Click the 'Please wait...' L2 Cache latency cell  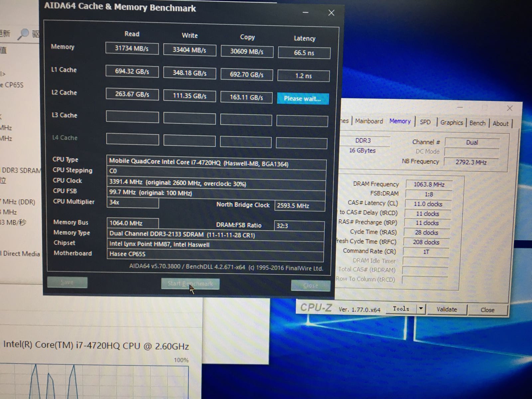[303, 99]
